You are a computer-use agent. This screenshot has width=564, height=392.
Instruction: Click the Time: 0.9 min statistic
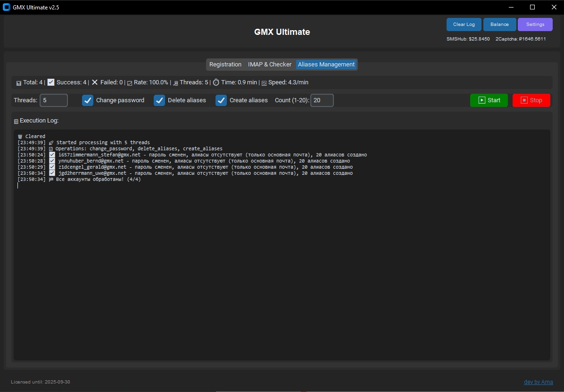pyautogui.click(x=239, y=82)
